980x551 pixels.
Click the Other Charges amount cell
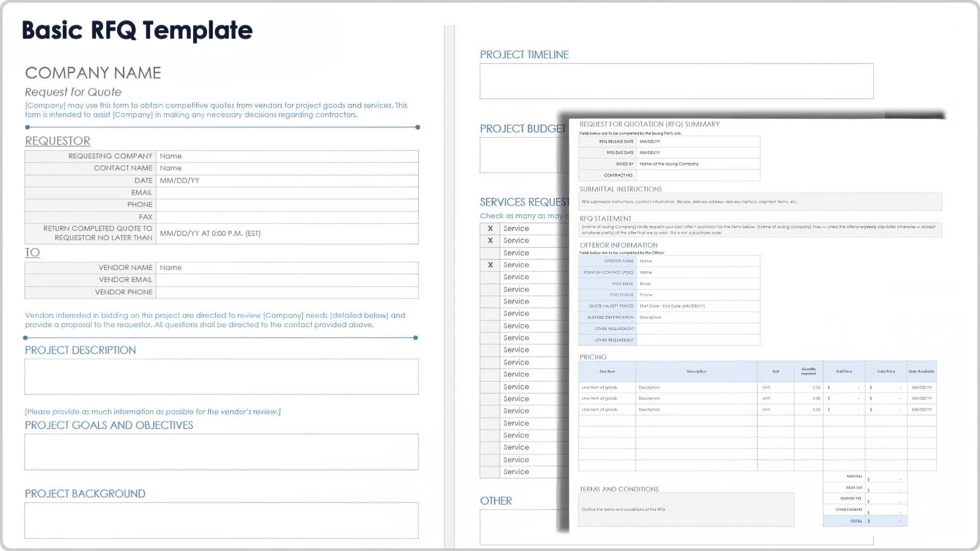tap(886, 510)
